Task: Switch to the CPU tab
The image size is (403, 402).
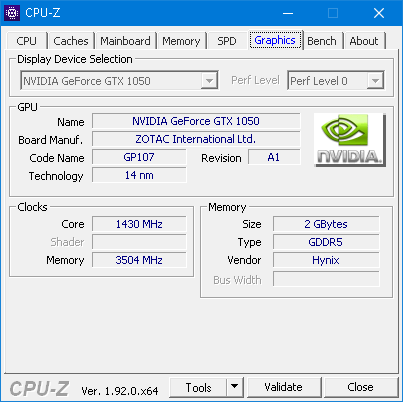Action: click(x=26, y=41)
